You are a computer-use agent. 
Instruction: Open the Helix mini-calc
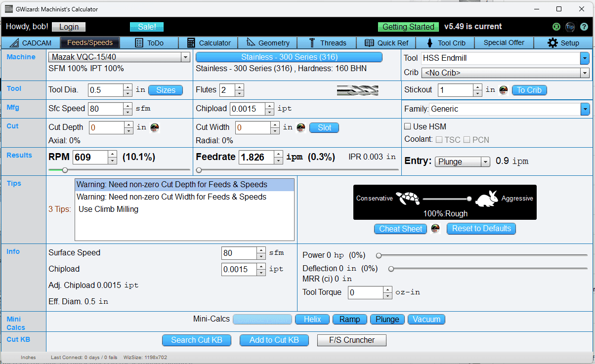(x=312, y=319)
